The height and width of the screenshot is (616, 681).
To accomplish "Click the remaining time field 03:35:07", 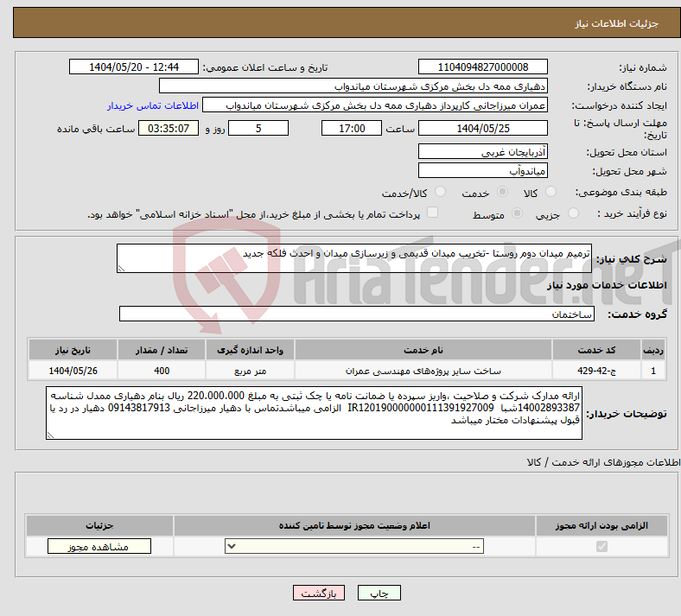I will [x=169, y=128].
